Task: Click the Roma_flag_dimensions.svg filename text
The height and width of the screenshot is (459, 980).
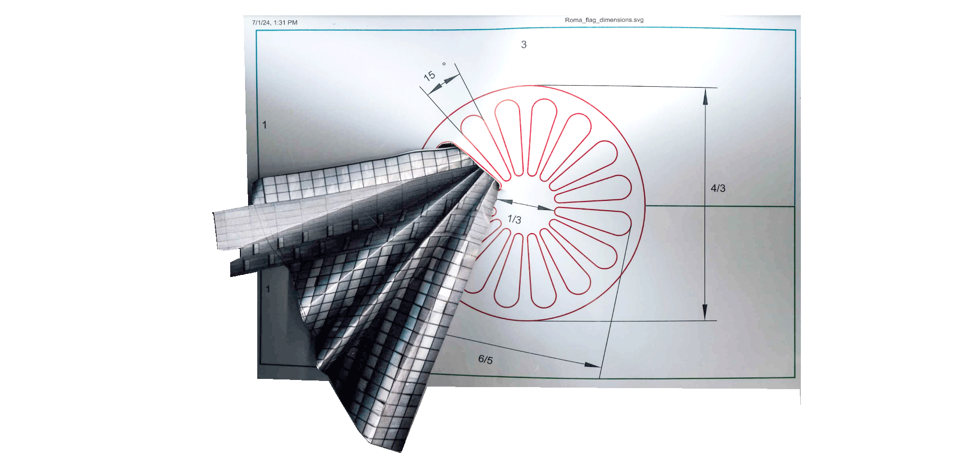Action: pyautogui.click(x=604, y=20)
